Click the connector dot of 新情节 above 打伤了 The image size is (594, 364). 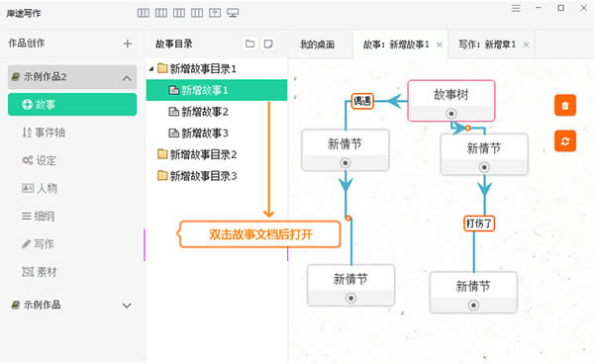(x=484, y=167)
